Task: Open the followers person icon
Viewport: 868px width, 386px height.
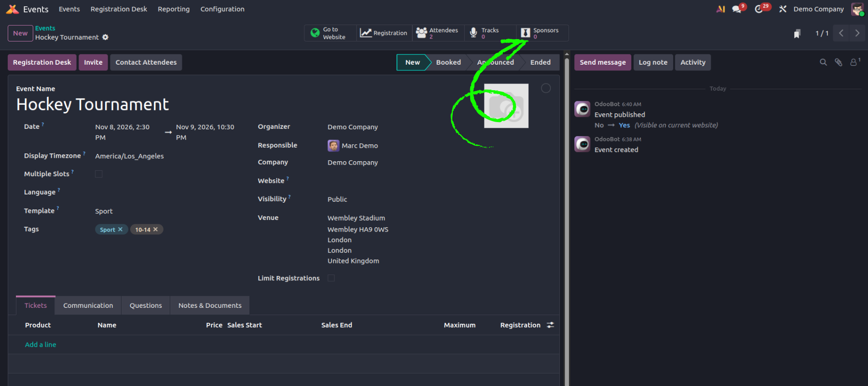Action: (x=854, y=62)
